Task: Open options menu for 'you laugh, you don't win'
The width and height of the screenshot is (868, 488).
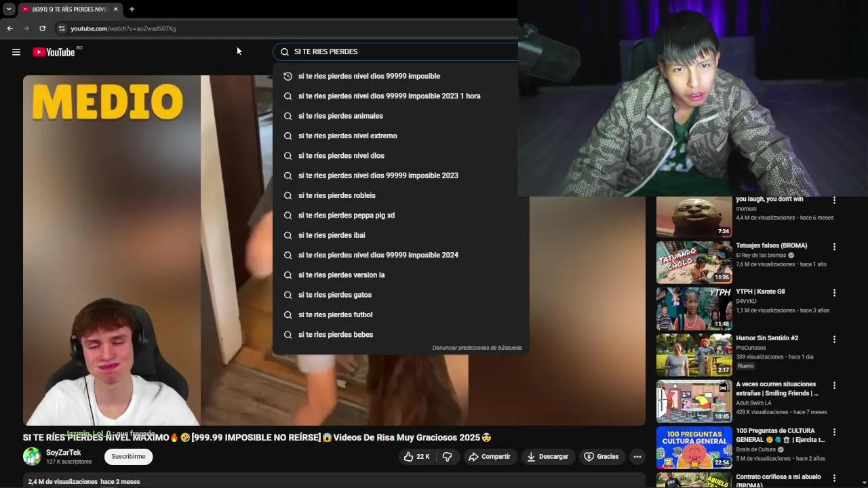Action: pyautogui.click(x=834, y=201)
